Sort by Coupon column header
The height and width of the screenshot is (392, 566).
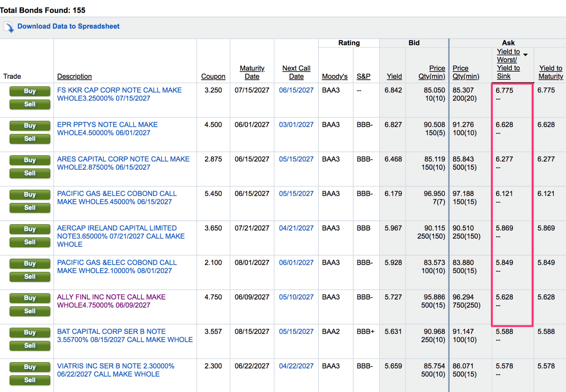point(213,76)
